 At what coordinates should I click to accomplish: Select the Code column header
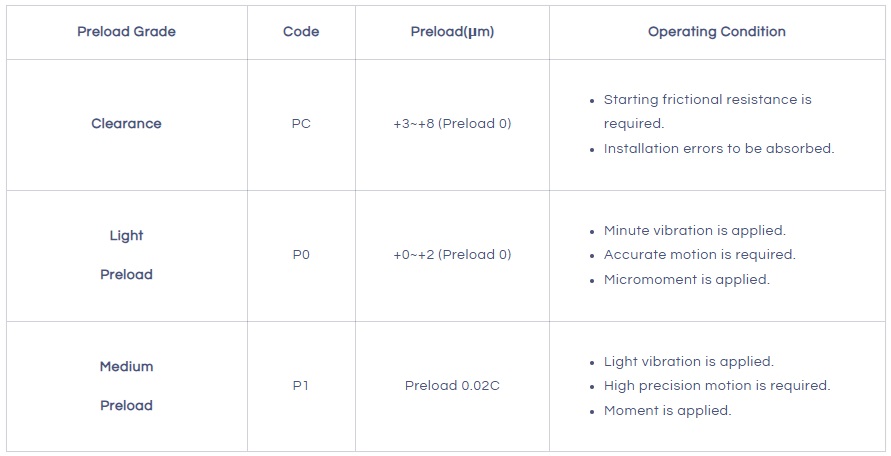pyautogui.click(x=301, y=32)
